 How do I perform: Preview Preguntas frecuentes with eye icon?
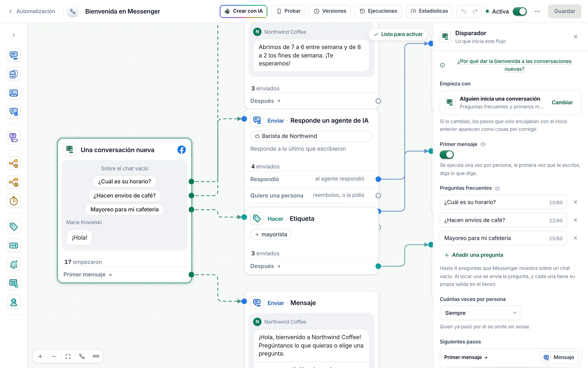[x=497, y=188]
